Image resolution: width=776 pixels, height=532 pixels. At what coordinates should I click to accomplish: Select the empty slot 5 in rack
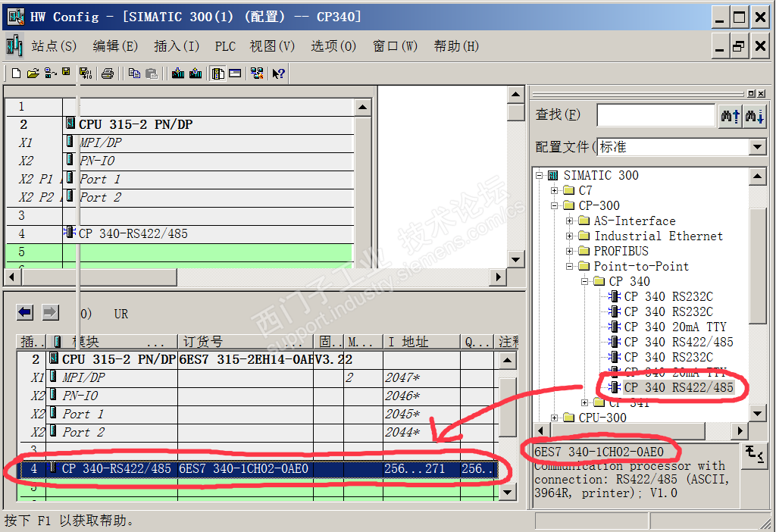tap(180, 252)
